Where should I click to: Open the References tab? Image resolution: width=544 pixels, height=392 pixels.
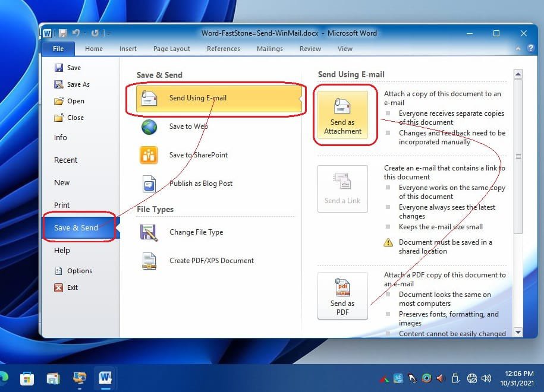coord(224,49)
